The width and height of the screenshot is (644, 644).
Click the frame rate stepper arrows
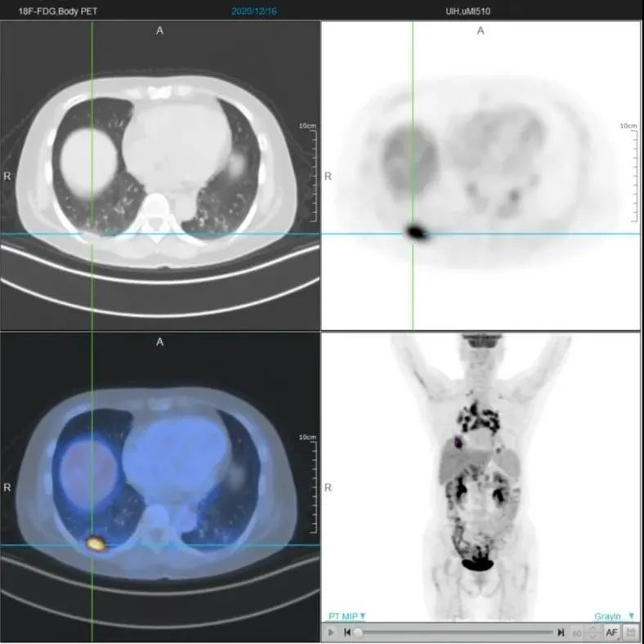(593, 633)
